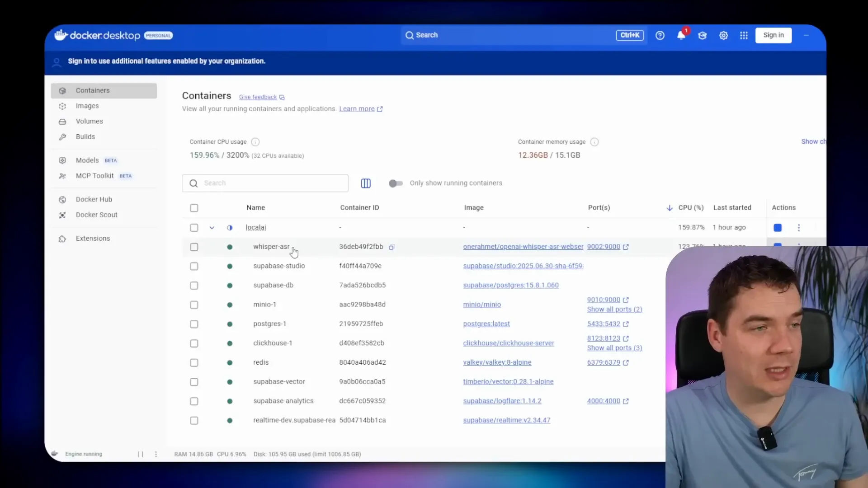Open the help icon in top bar
868x488 pixels.
pos(660,35)
